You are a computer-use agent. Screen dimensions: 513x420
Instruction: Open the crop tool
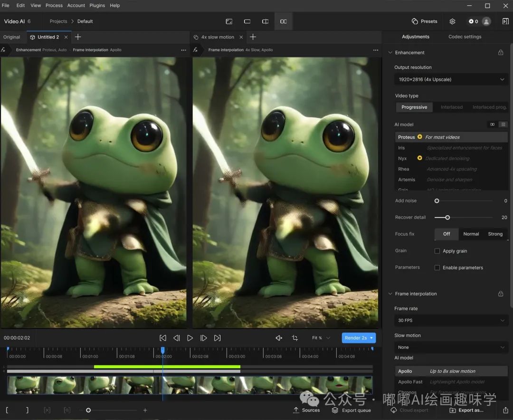[x=295, y=338]
